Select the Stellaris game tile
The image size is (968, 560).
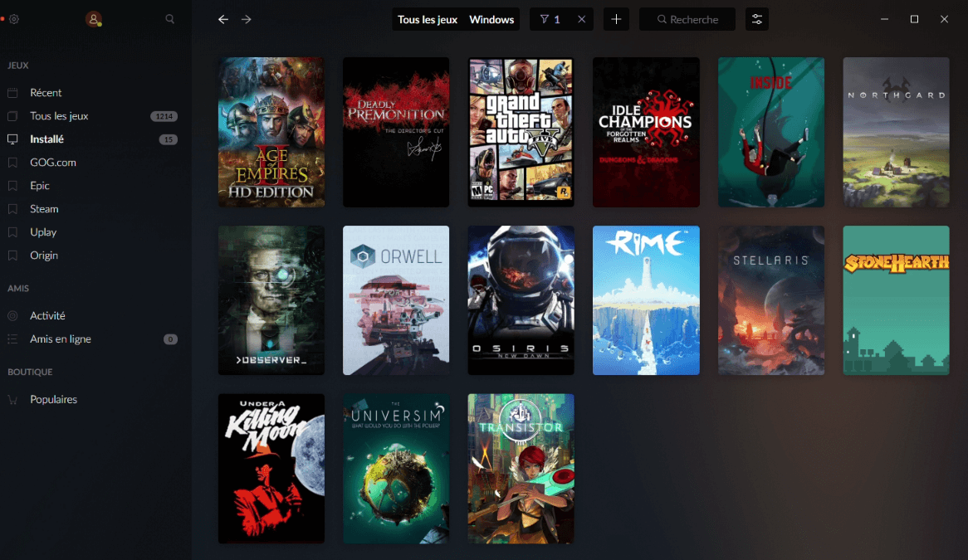tap(771, 300)
